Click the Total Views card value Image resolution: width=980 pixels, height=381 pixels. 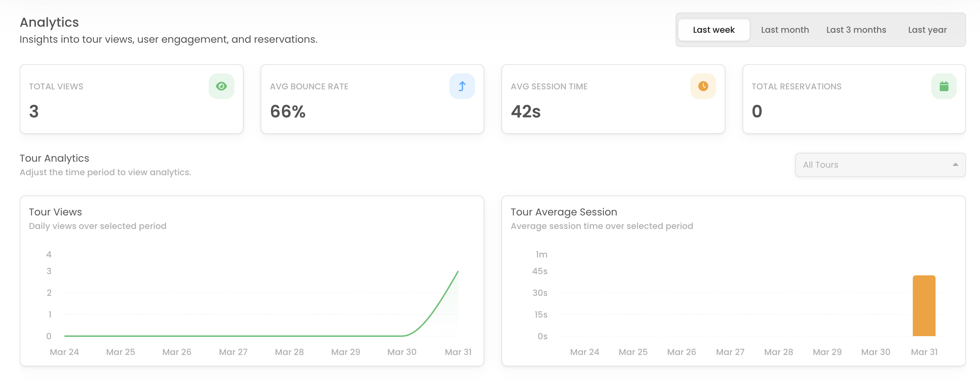point(34,111)
